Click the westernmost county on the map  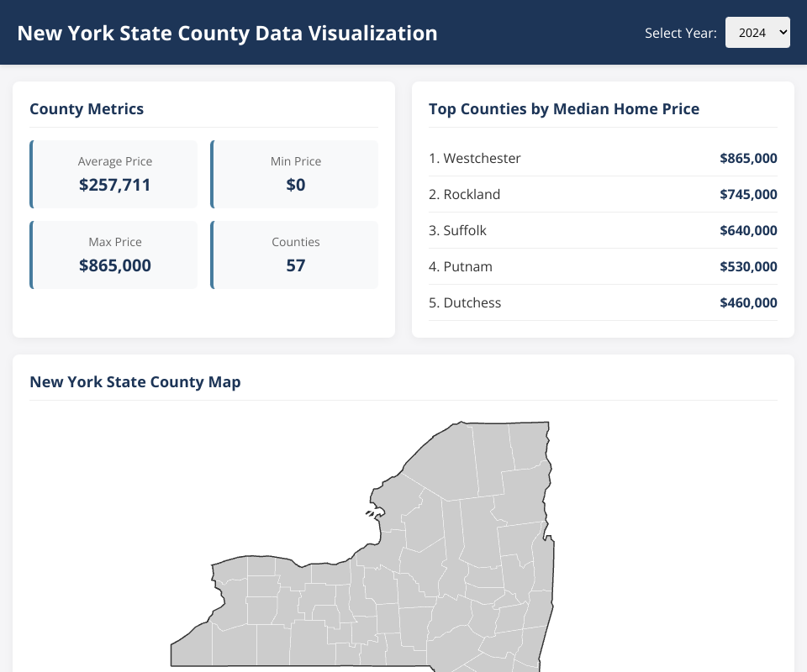[x=192, y=647]
